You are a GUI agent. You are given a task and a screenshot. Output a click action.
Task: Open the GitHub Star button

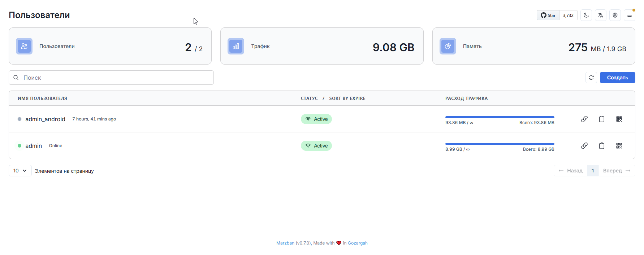pos(548,15)
